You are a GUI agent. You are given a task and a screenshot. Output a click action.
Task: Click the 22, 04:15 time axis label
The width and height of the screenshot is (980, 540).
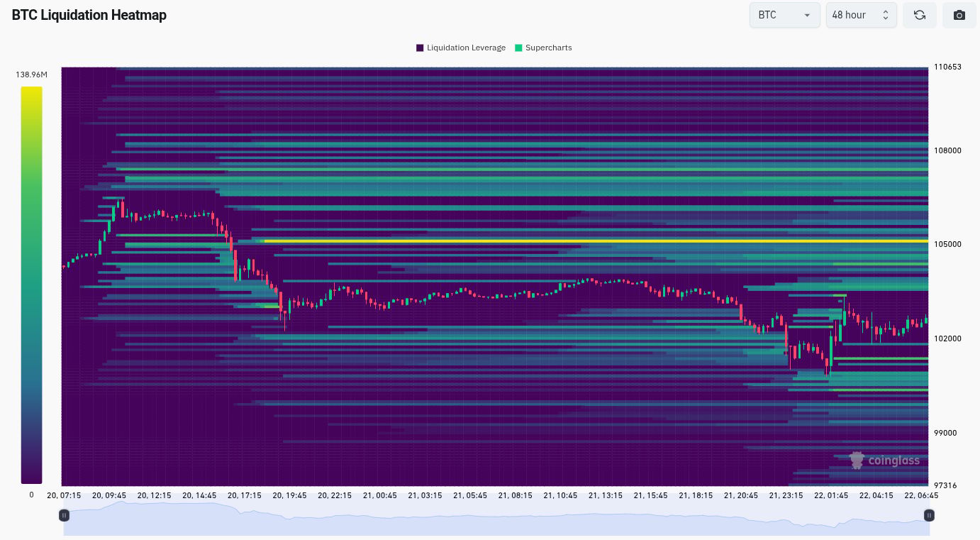(876, 495)
